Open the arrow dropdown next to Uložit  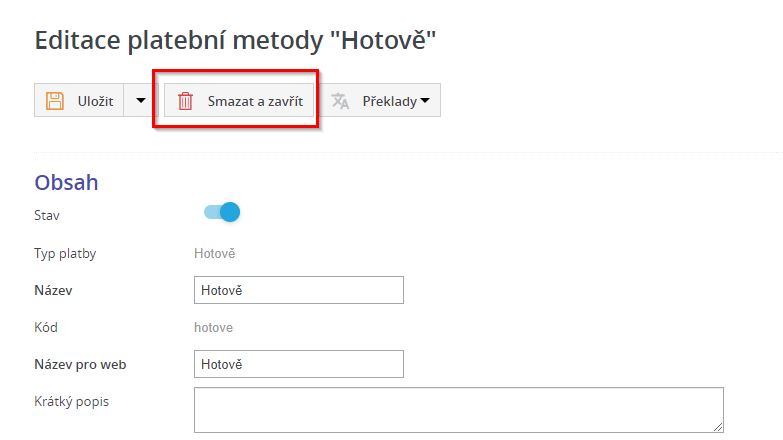point(140,100)
